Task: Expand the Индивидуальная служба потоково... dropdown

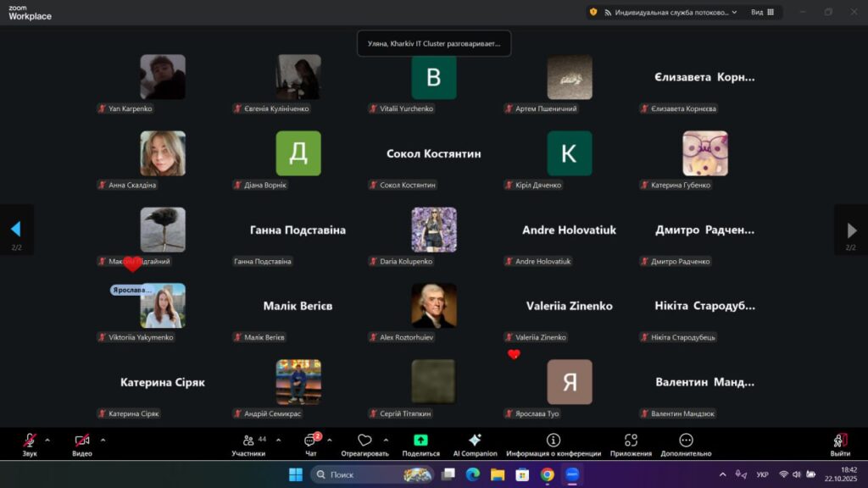Action: [734, 12]
